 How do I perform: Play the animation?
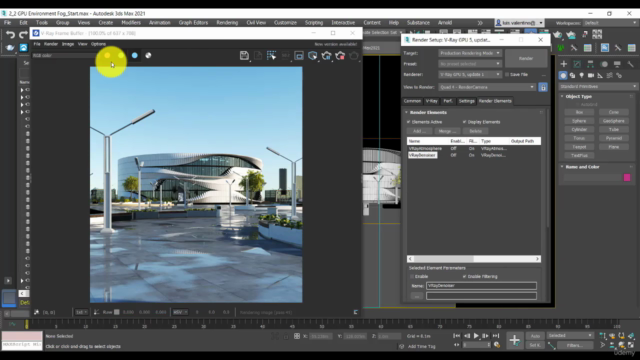coord(476,336)
